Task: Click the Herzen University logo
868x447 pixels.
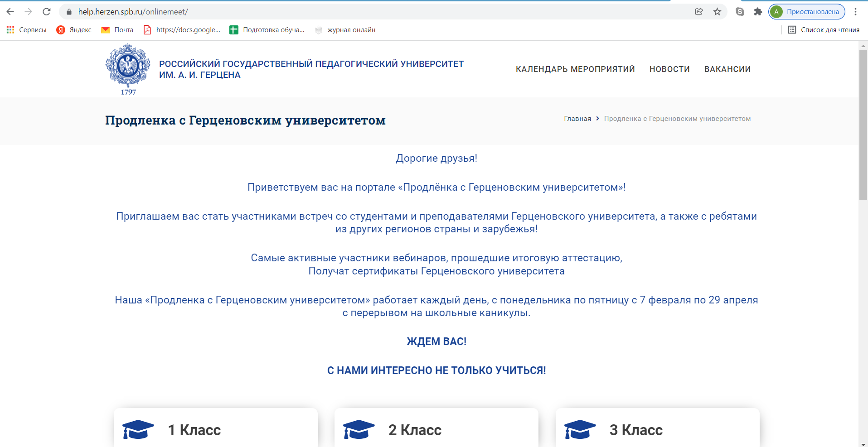Action: tap(128, 69)
